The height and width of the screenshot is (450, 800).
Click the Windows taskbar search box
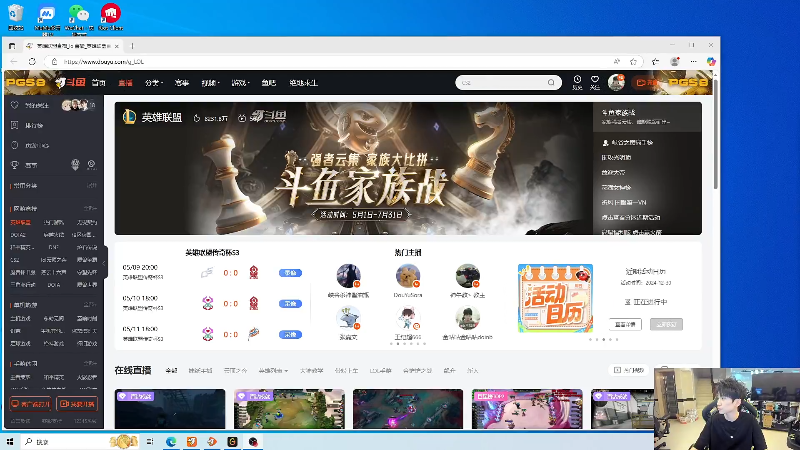pyautogui.click(x=82, y=442)
